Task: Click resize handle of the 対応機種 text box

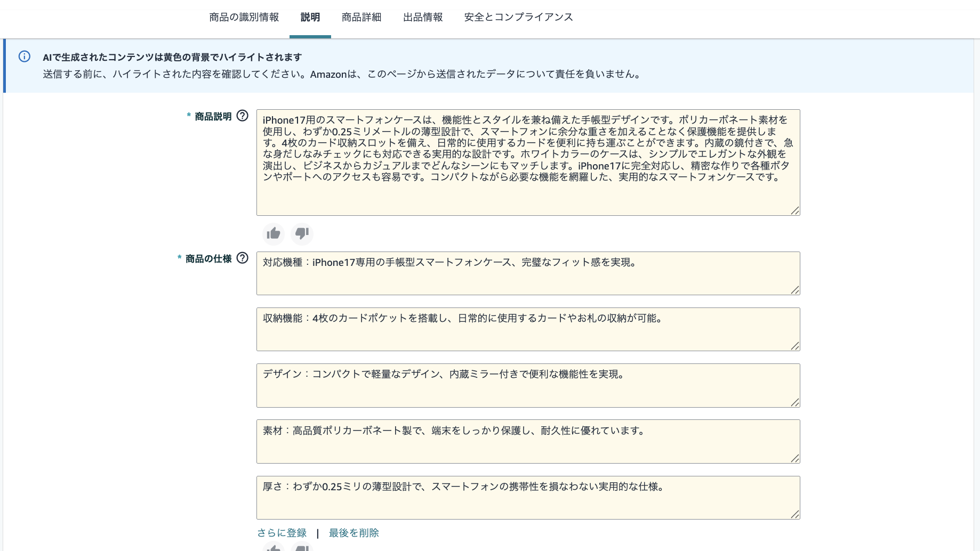Action: 794,290
